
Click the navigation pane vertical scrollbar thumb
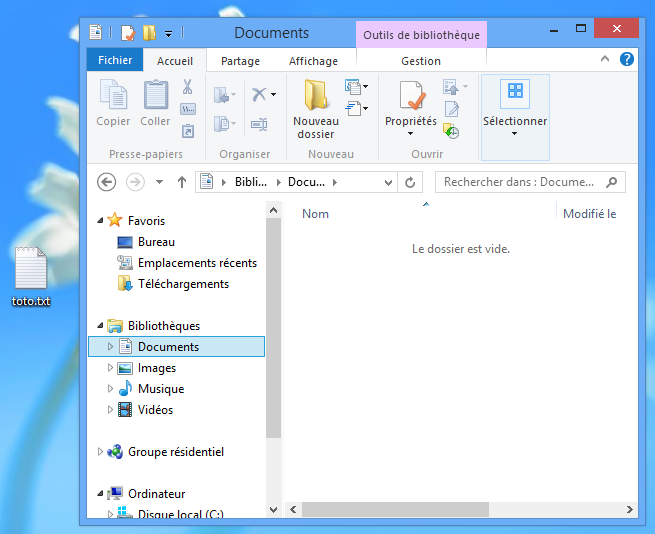coord(274,328)
